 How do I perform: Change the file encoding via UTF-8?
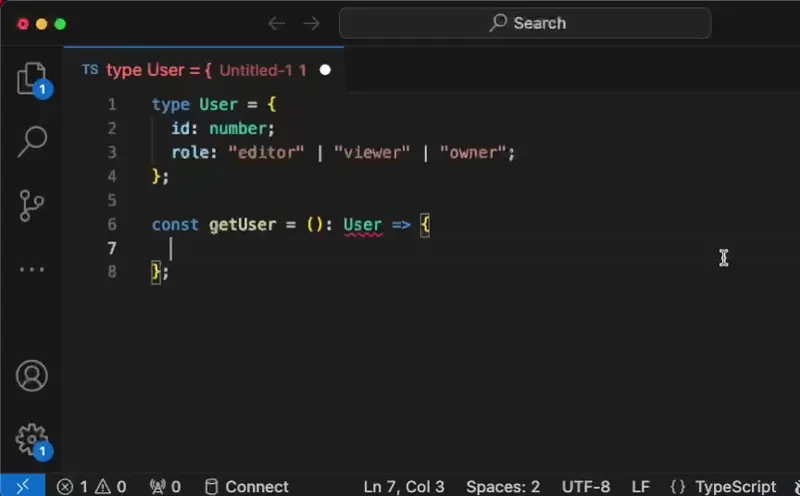[586, 486]
